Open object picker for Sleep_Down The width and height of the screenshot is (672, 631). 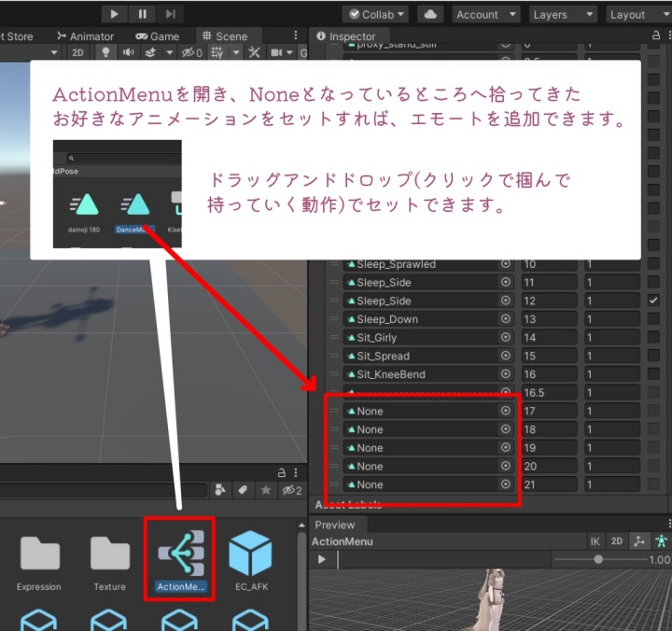tap(506, 318)
